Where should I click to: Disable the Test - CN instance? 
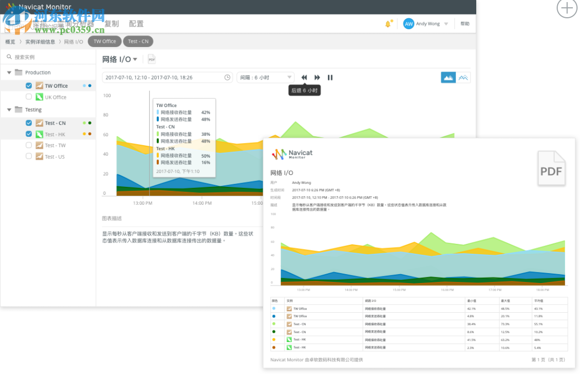pyautogui.click(x=29, y=123)
